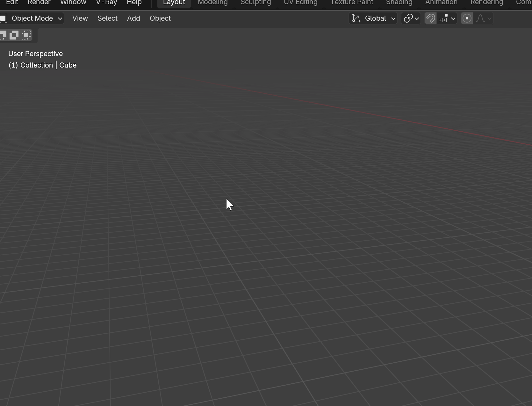Open the Global transform orientation dropdown
Image resolution: width=532 pixels, height=406 pixels.
pyautogui.click(x=373, y=18)
